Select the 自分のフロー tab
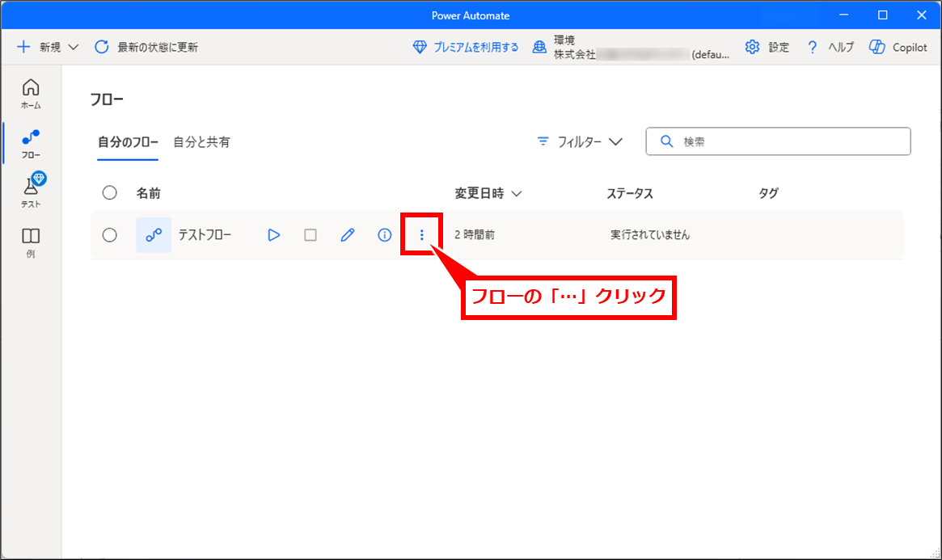This screenshot has width=942, height=560. [x=128, y=142]
